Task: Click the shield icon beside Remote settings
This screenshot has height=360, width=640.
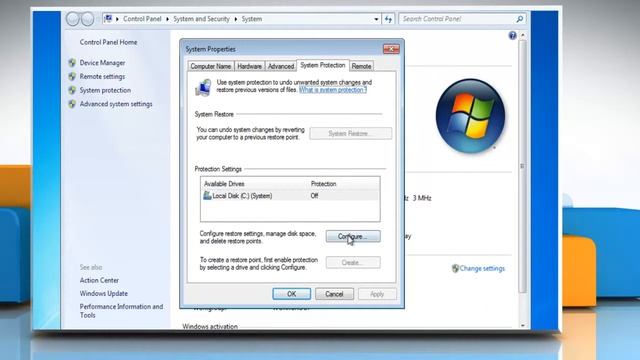Action: 72,76
